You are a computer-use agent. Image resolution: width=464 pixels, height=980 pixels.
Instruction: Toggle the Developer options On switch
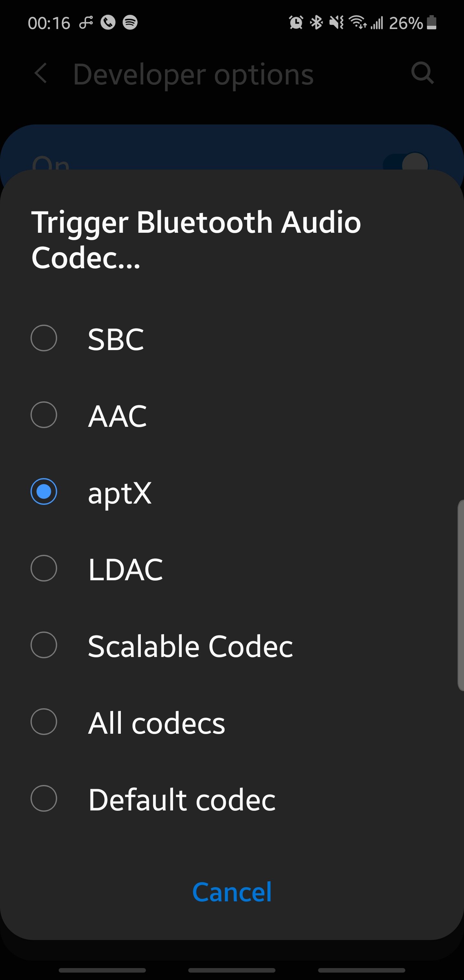(x=406, y=163)
